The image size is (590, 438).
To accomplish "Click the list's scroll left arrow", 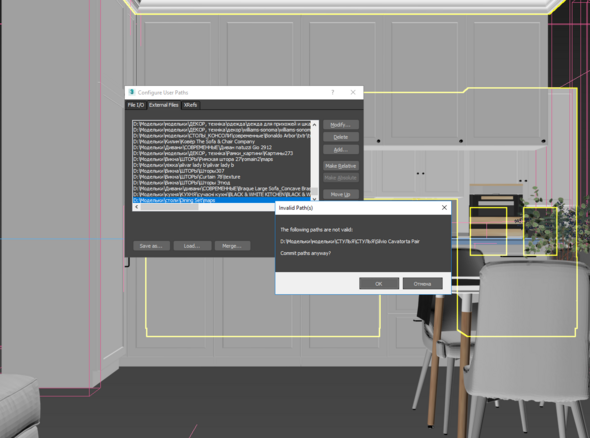I will click(137, 207).
